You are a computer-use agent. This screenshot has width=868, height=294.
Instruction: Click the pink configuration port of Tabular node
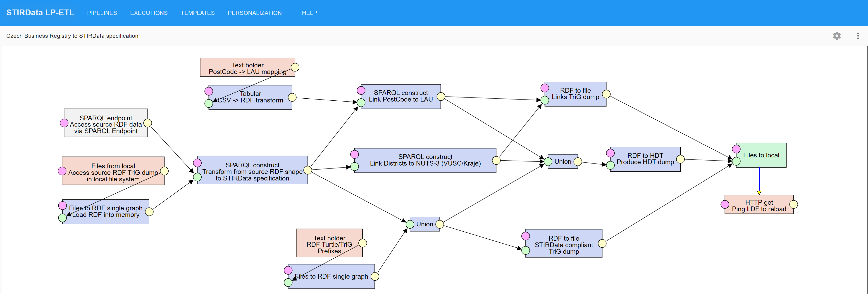[209, 91]
